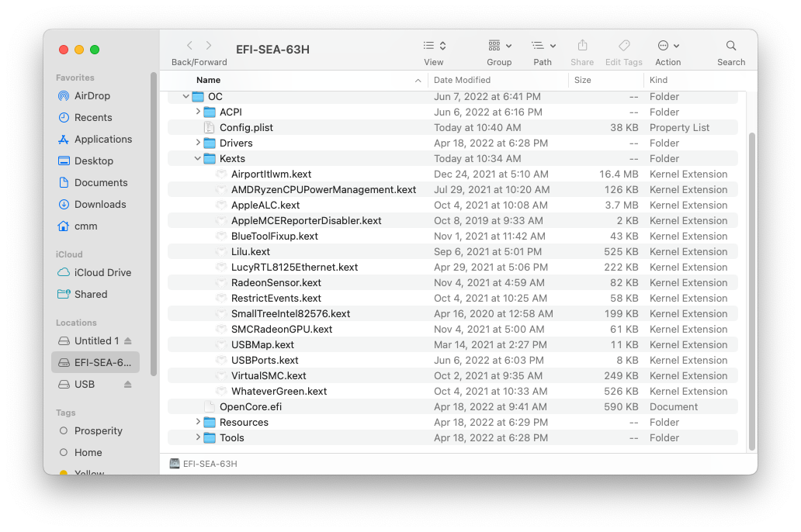This screenshot has height=532, width=801.
Task: Select the Prosperity tag in sidebar
Action: (x=98, y=431)
